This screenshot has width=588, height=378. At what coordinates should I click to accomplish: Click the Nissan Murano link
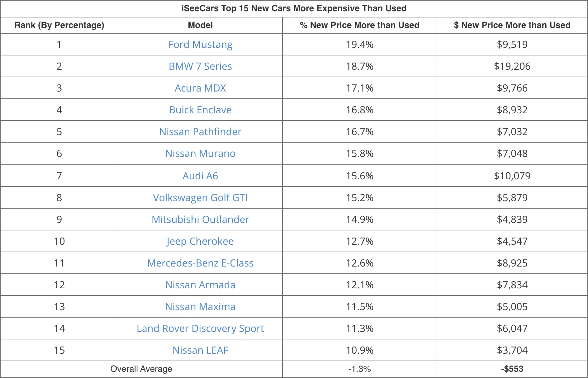200,154
